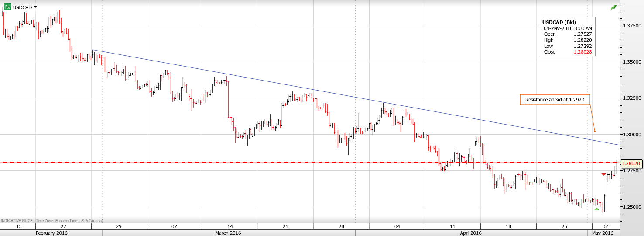Click the orange dot at annotation arrow tip
Viewport: 644px width, 236px height.
(x=594, y=131)
